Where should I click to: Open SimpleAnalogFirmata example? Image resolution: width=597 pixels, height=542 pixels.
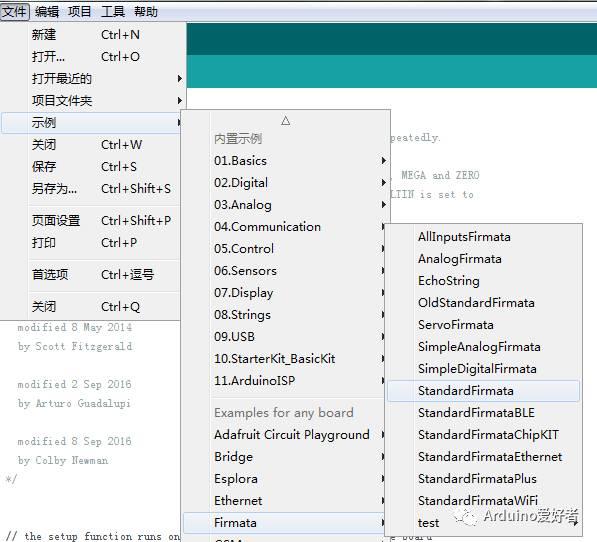(x=484, y=347)
